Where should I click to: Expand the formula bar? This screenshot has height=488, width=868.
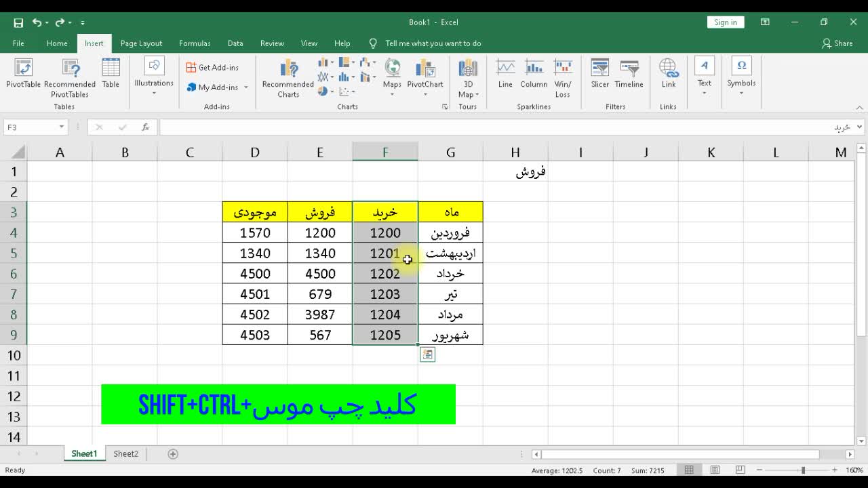860,127
